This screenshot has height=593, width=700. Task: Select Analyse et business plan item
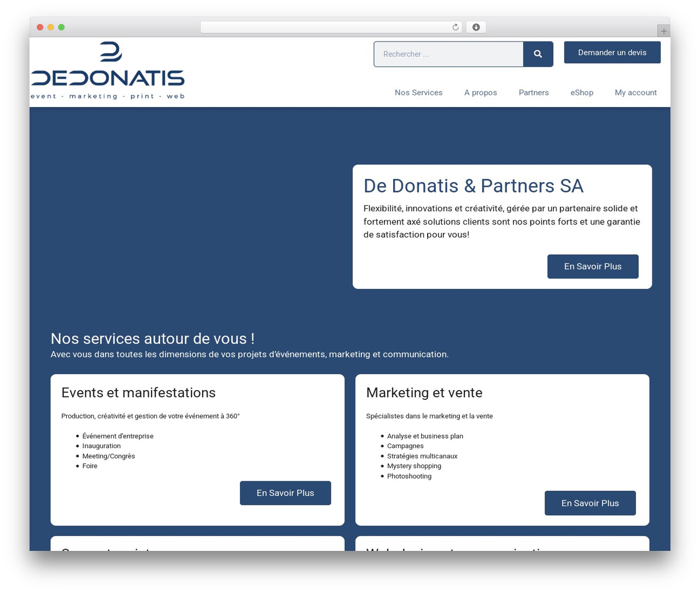[x=425, y=436]
